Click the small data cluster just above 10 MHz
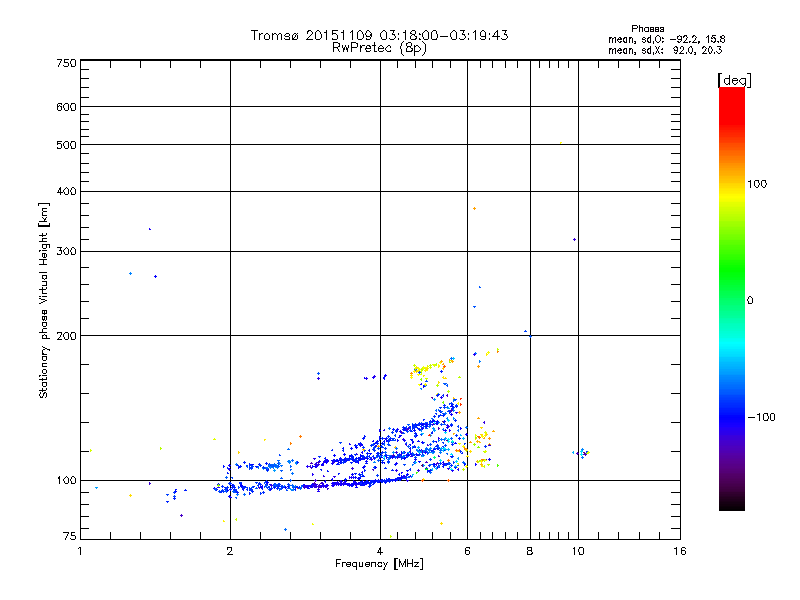The image size is (800, 600). pyautogui.click(x=582, y=453)
